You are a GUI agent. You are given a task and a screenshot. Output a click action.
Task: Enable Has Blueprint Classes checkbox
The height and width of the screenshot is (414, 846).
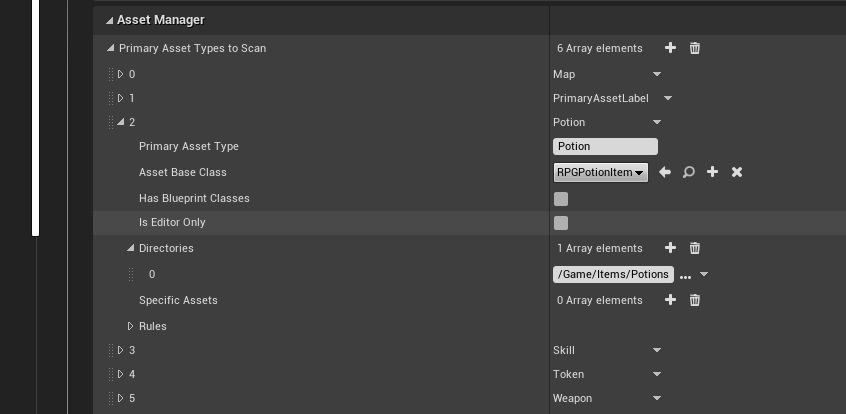pyautogui.click(x=561, y=199)
